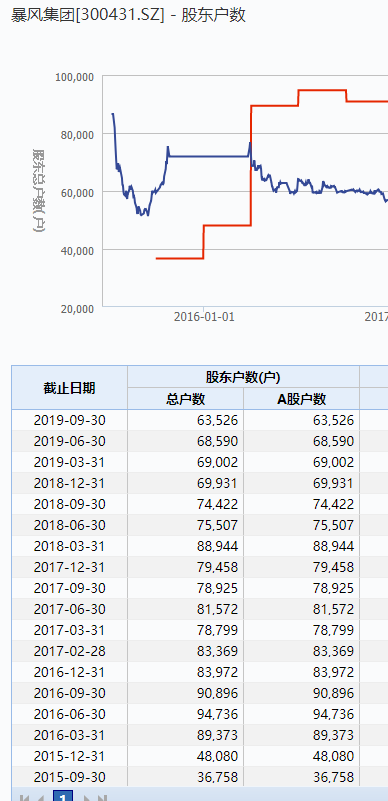Click 总户数 value 69,931 for 2018-12-31

tap(217, 483)
